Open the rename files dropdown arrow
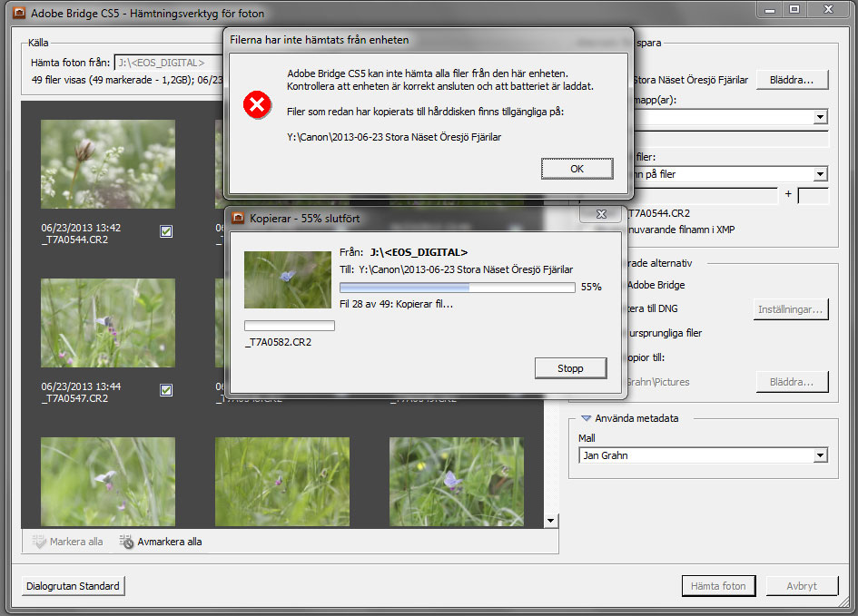 click(x=820, y=174)
